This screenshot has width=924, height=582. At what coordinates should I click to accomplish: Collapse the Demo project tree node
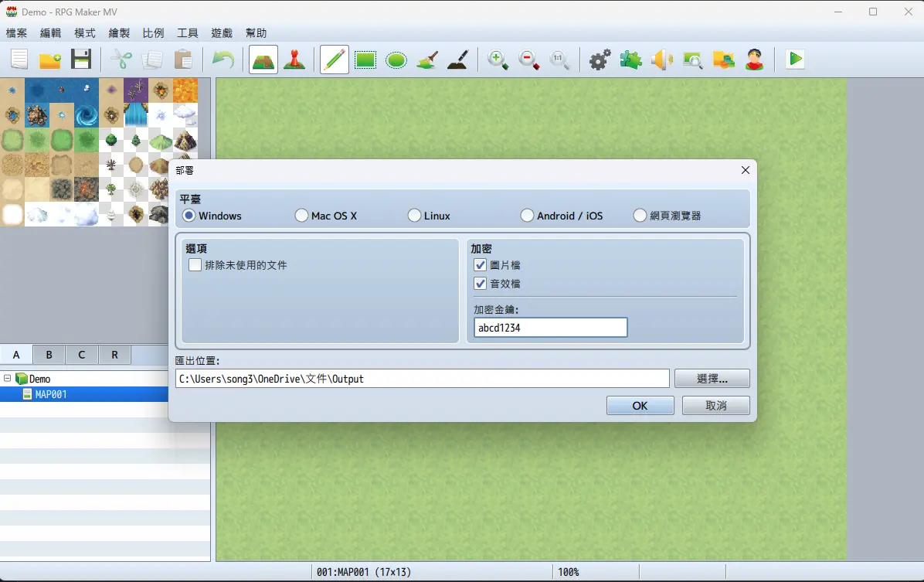click(x=8, y=379)
